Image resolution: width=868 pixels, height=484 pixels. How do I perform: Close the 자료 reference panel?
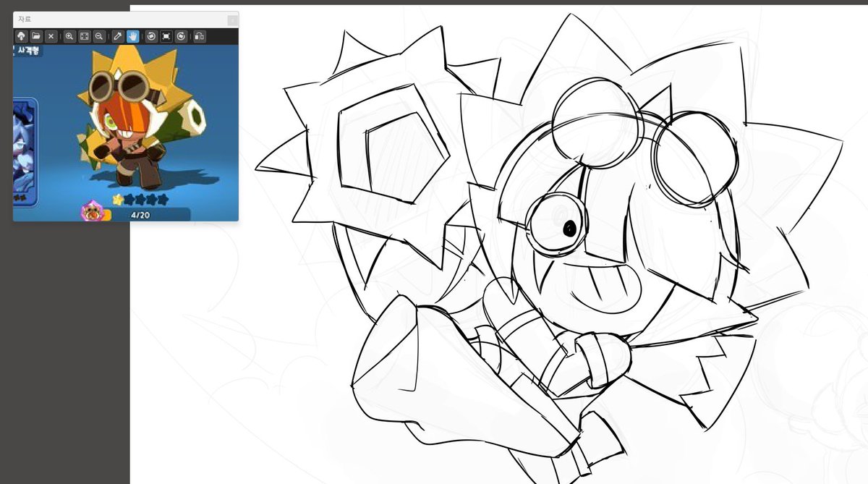coord(231,20)
